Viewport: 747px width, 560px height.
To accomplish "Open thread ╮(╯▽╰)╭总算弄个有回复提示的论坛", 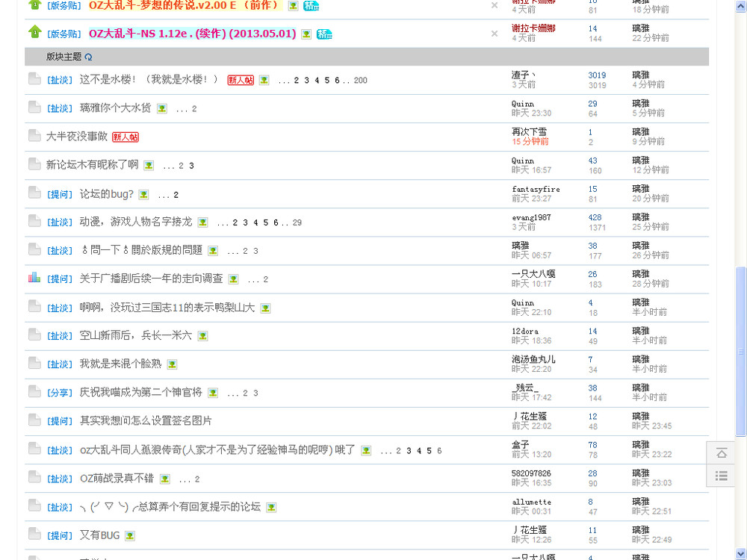I will click(170, 507).
